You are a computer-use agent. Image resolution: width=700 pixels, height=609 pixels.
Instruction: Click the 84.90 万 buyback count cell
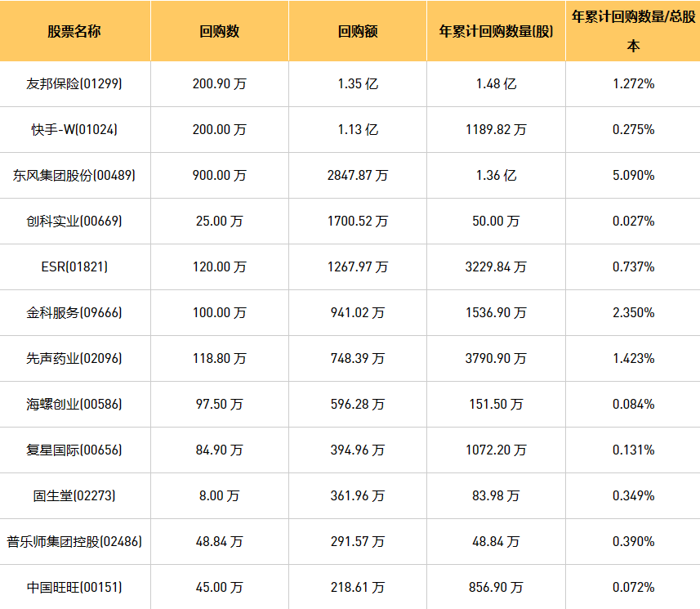[219, 450]
